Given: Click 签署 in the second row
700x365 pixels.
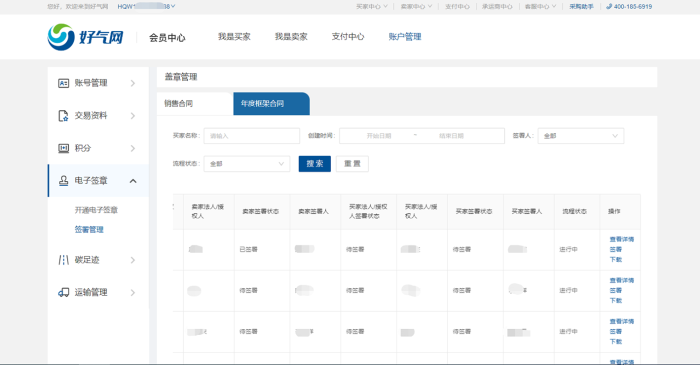Looking at the screenshot, I should click(x=616, y=290).
